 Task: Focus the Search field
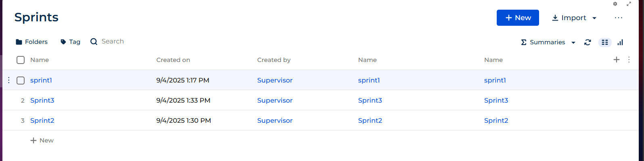[113, 41]
